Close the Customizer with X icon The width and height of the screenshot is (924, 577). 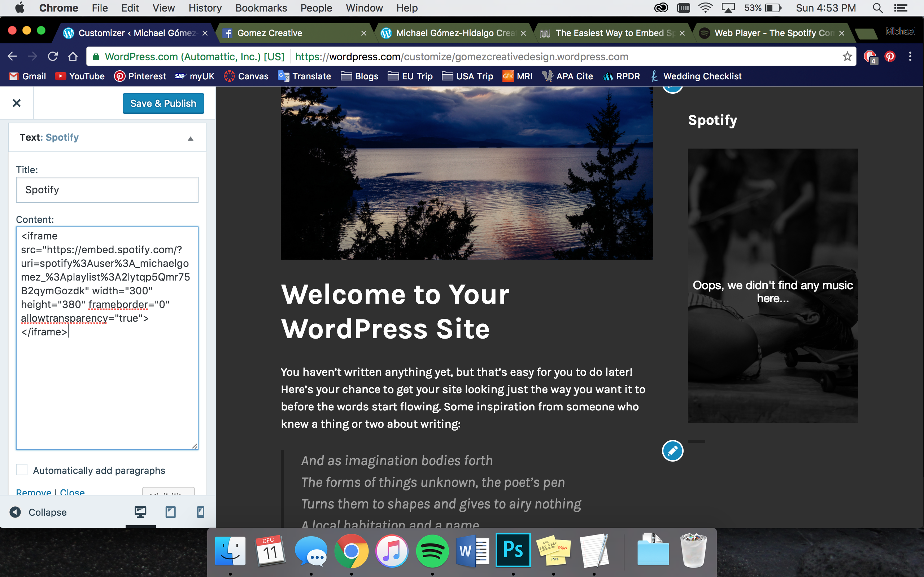[x=16, y=103]
